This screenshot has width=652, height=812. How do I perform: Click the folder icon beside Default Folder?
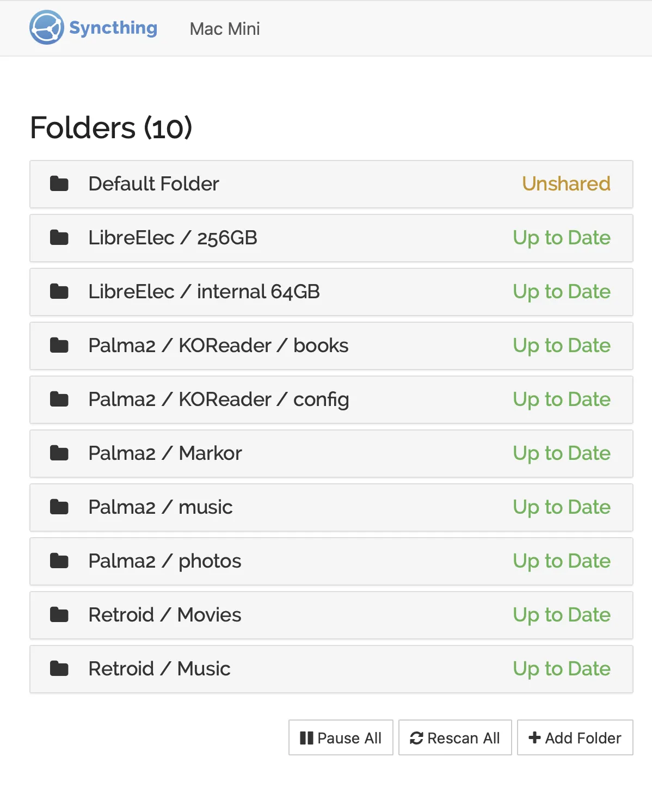coord(59,184)
